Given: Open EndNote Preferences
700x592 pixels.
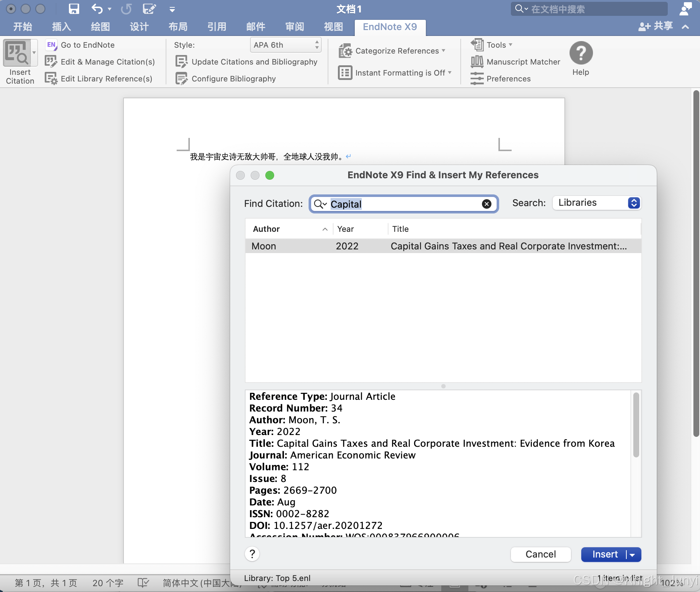Looking at the screenshot, I should pyautogui.click(x=501, y=79).
